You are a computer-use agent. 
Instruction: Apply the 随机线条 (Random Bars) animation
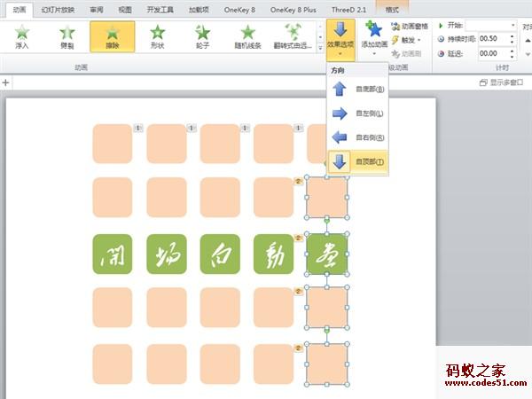point(249,36)
